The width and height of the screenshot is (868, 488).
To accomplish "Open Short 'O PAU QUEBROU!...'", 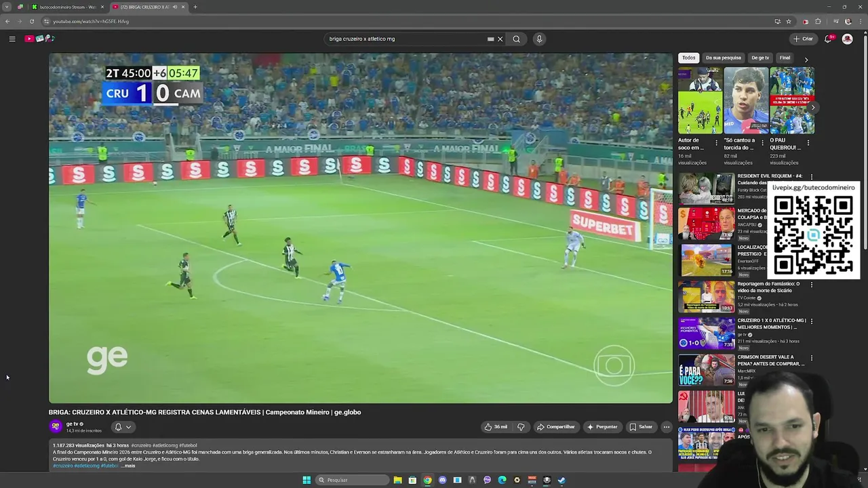I will pos(792,100).
